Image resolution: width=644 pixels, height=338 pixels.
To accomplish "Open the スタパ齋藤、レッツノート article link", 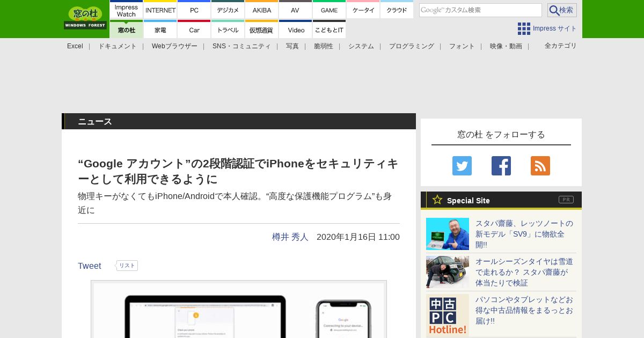I will (x=524, y=234).
